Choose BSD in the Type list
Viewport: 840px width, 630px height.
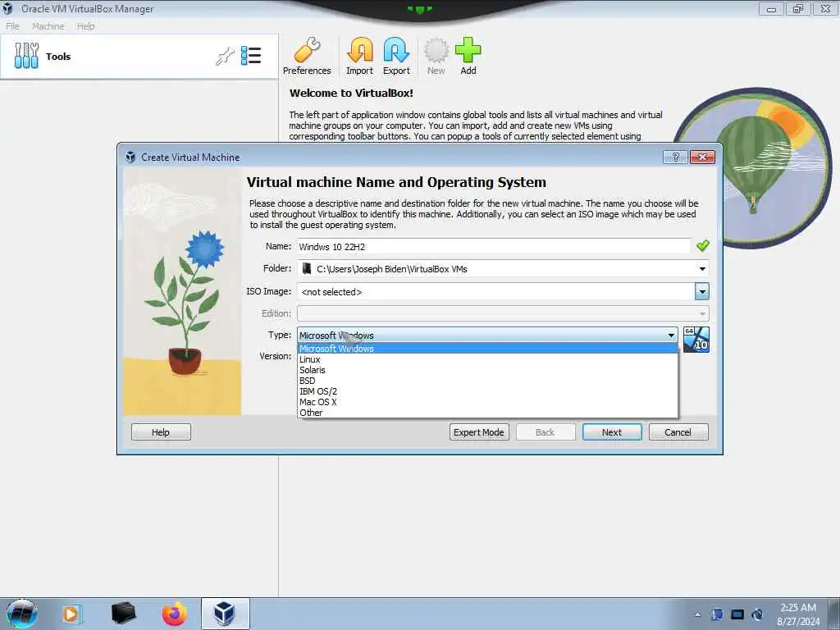pos(487,381)
